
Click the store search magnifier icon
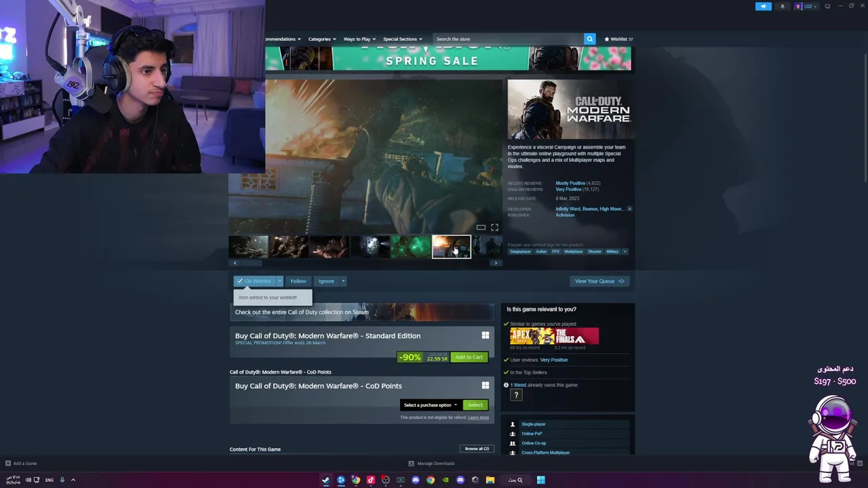pyautogui.click(x=589, y=39)
